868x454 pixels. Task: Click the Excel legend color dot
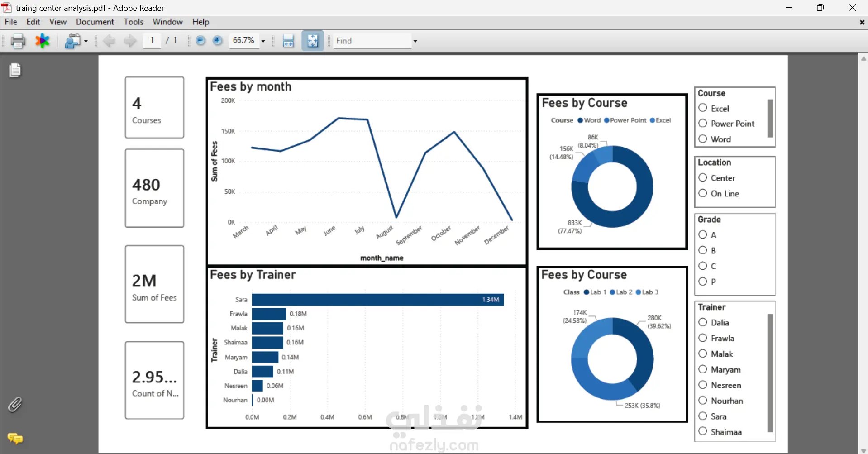(652, 120)
